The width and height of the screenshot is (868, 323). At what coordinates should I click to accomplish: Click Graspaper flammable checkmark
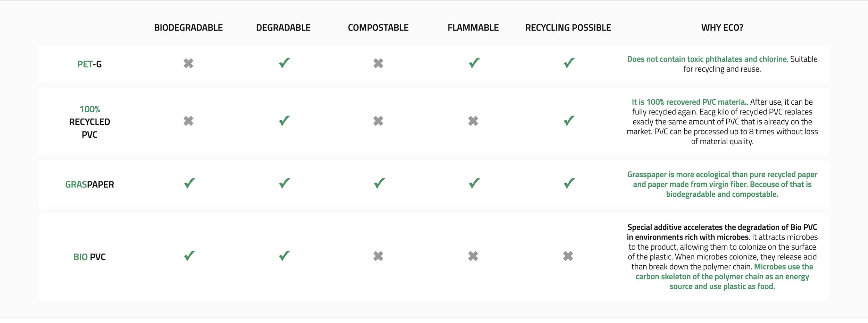point(474,183)
